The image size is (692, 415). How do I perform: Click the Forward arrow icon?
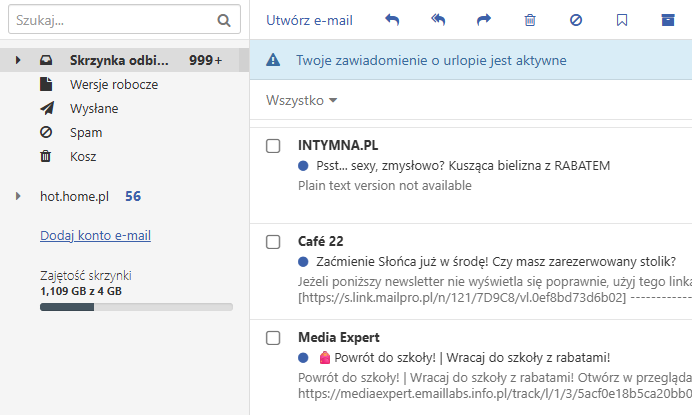coord(484,20)
